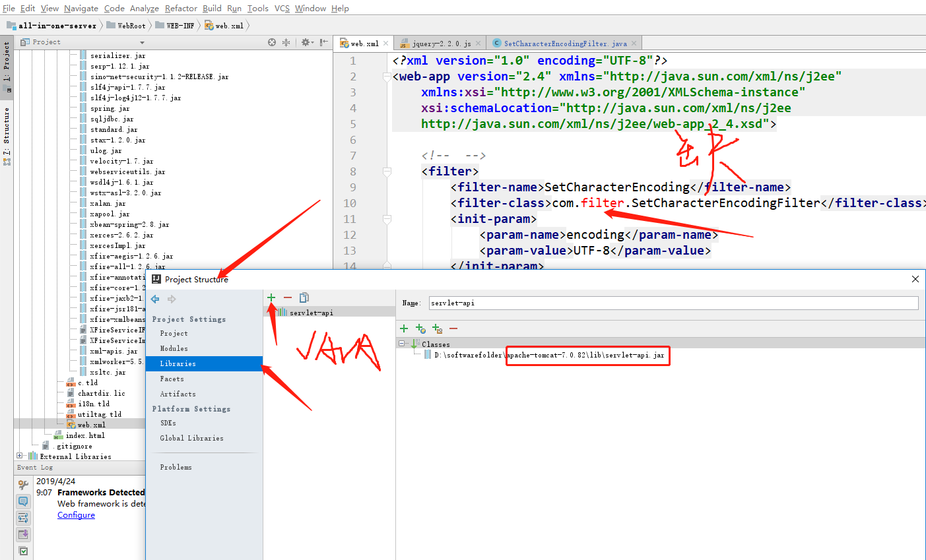
Task: Click the attach jar directories icon
Action: (x=436, y=328)
